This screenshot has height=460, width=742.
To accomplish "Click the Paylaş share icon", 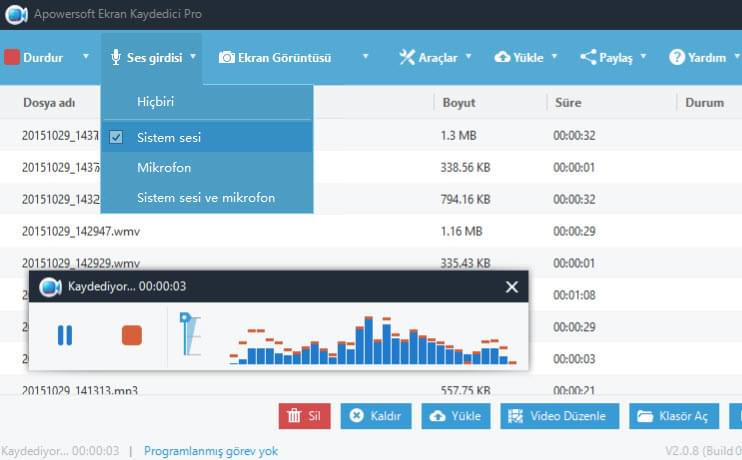I will pos(587,57).
